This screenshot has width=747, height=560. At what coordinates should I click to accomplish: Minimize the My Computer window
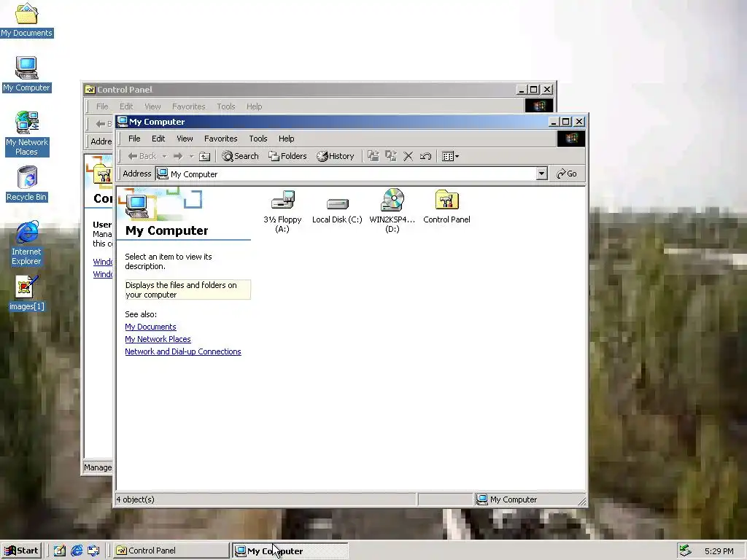(x=553, y=122)
